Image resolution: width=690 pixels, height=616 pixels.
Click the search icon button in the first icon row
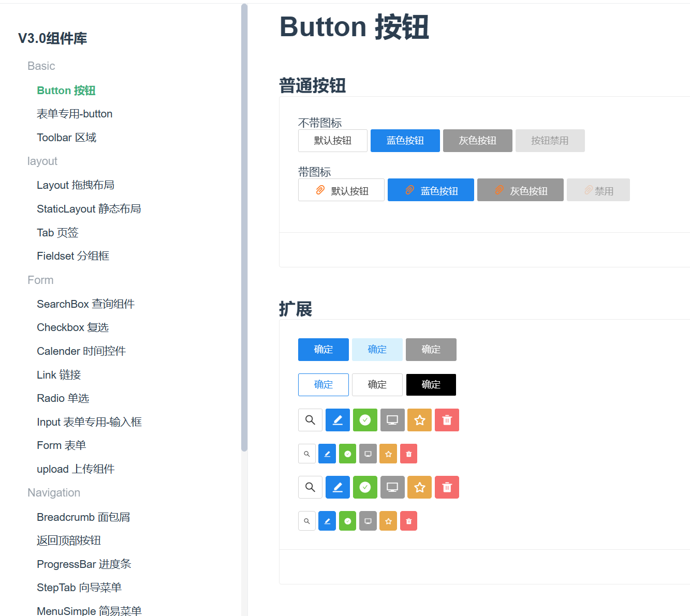(x=311, y=420)
